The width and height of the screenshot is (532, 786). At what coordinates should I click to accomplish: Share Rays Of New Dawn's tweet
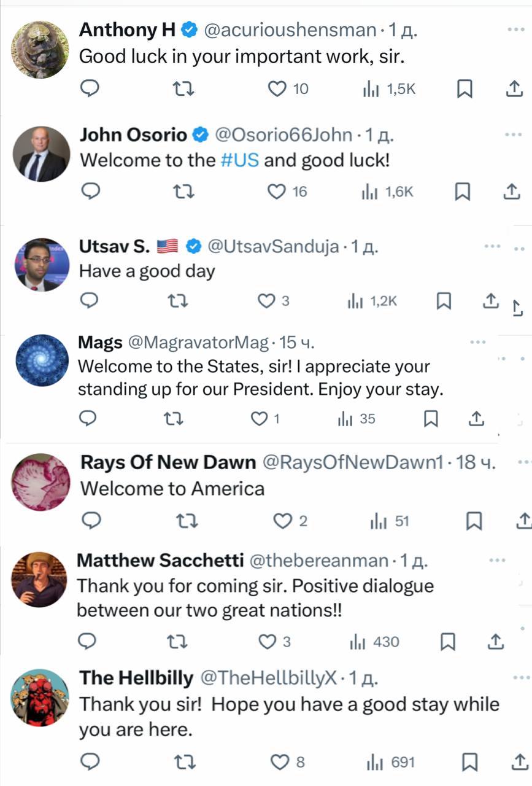(523, 521)
